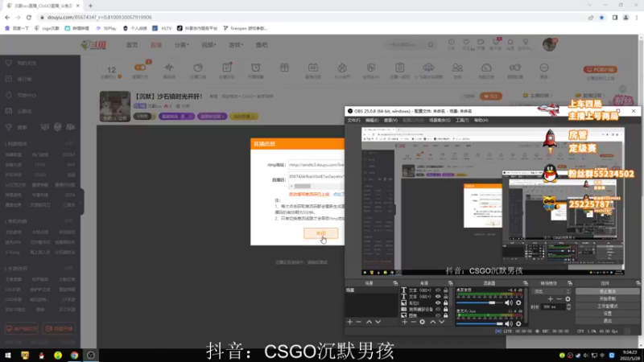Expand the 主播投稿 section arrow

(551, 96)
